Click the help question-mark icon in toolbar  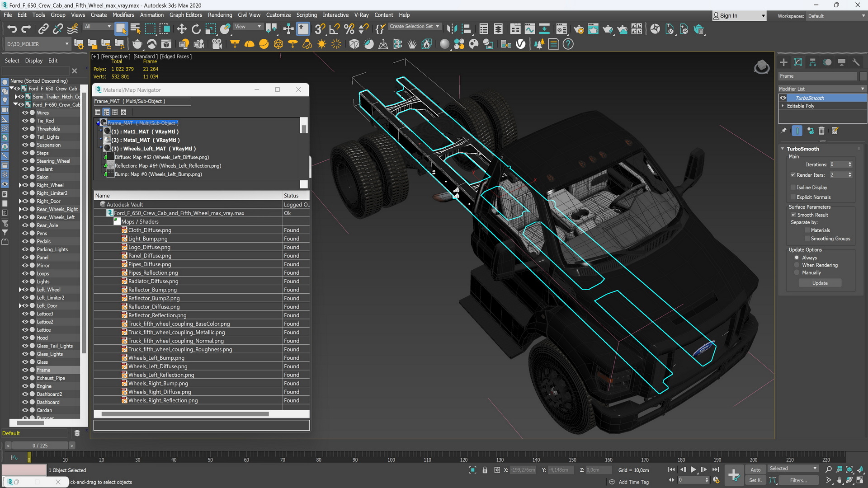pos(568,44)
